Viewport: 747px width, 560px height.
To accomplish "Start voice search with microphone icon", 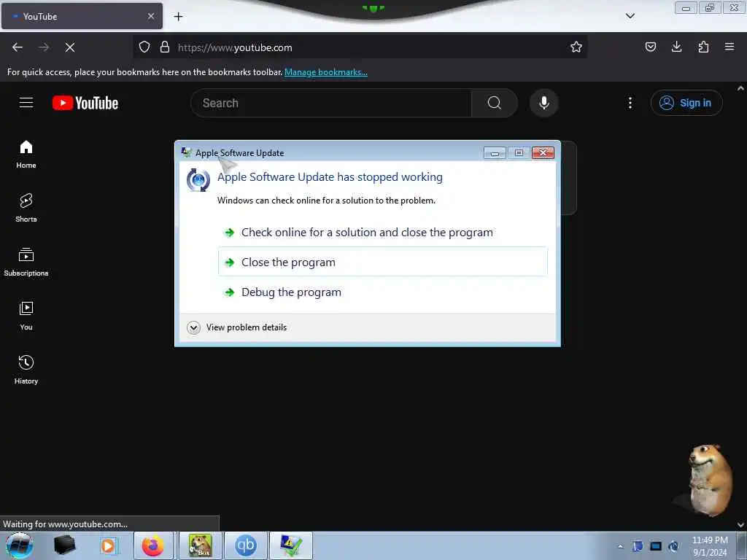I will pos(544,103).
